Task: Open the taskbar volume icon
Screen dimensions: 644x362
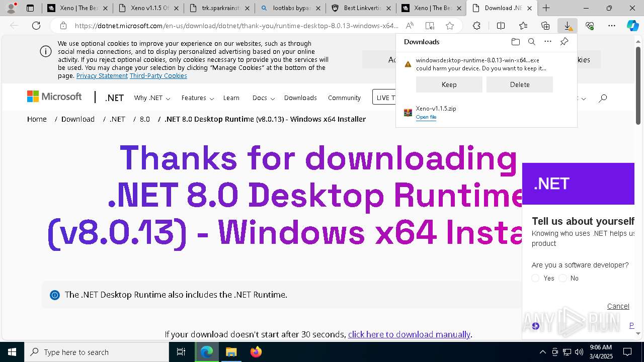Action: (x=579, y=352)
